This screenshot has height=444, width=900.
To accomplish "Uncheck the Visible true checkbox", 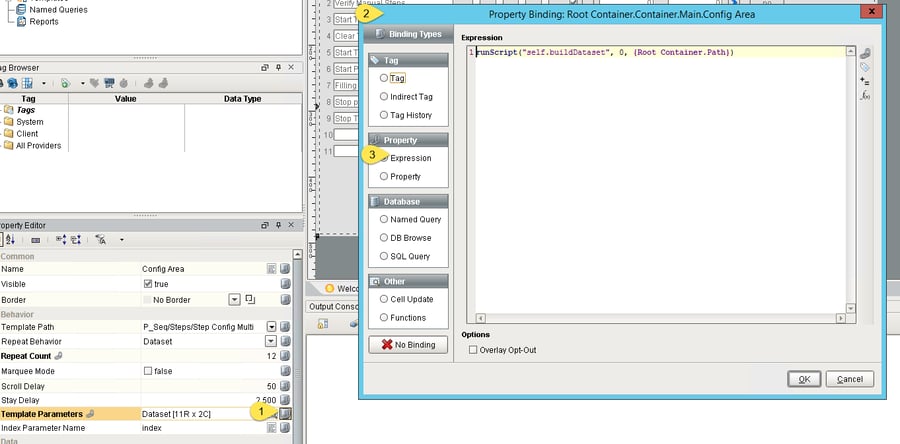I will pyautogui.click(x=148, y=284).
